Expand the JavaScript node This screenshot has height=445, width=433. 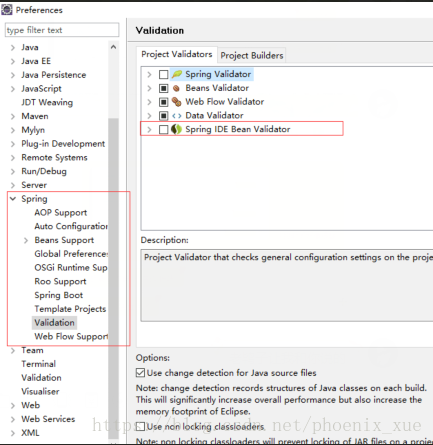click(13, 89)
